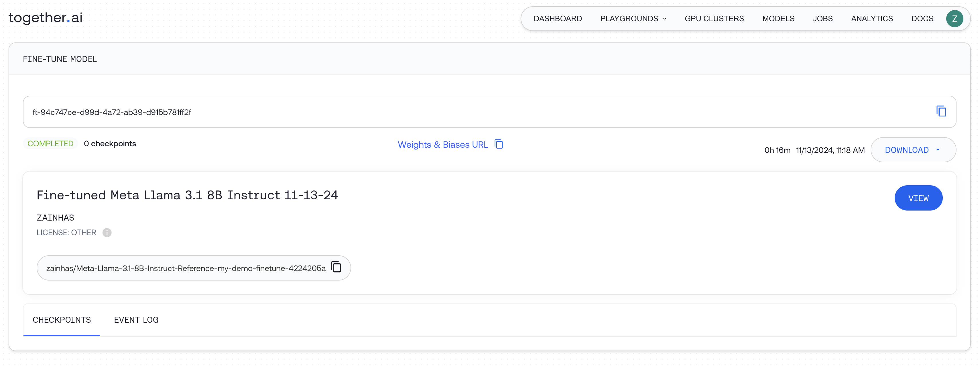Open the Jobs page

point(822,19)
